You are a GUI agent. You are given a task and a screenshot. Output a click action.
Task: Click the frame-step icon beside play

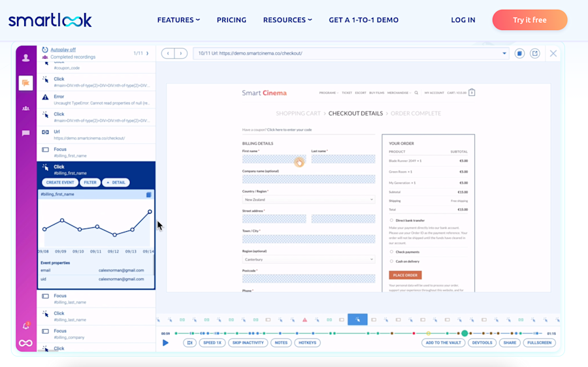pyautogui.click(x=189, y=343)
